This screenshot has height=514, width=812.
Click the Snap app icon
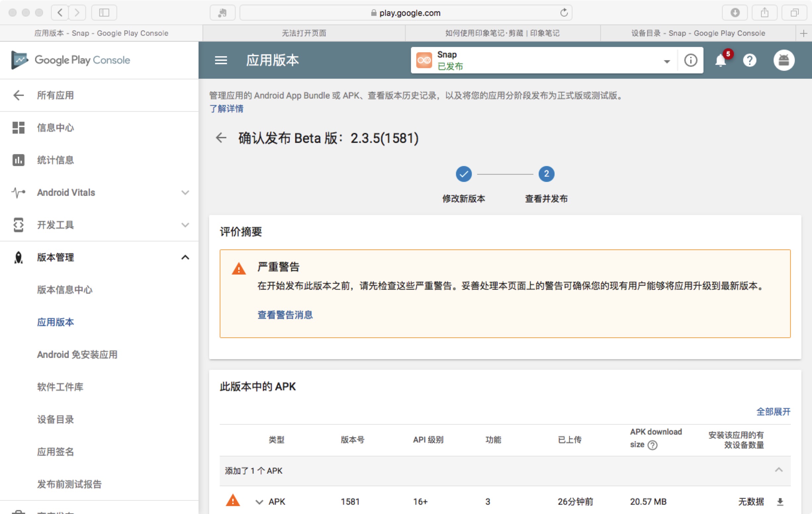click(x=424, y=60)
